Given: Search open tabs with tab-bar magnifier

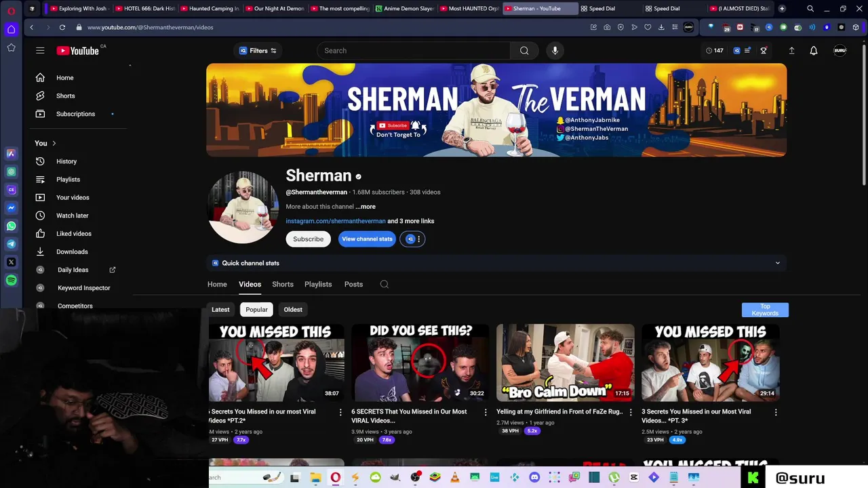Looking at the screenshot, I should point(810,9).
